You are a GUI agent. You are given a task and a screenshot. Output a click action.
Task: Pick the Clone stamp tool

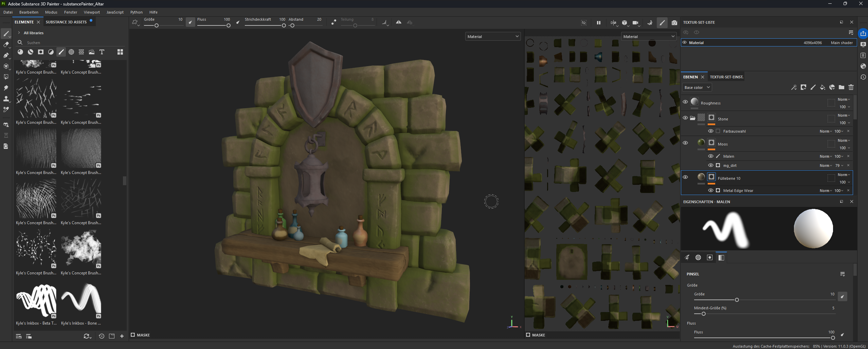click(x=6, y=99)
